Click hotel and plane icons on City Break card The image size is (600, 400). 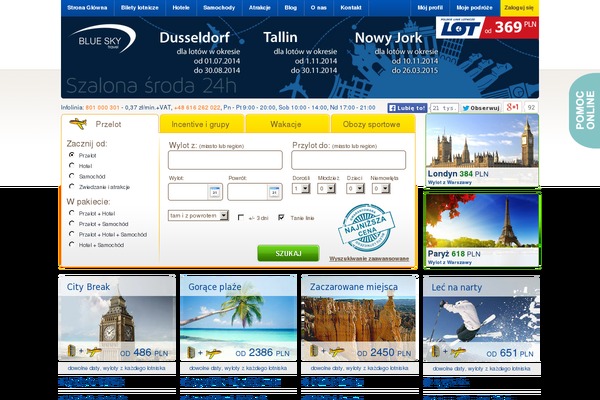click(84, 351)
